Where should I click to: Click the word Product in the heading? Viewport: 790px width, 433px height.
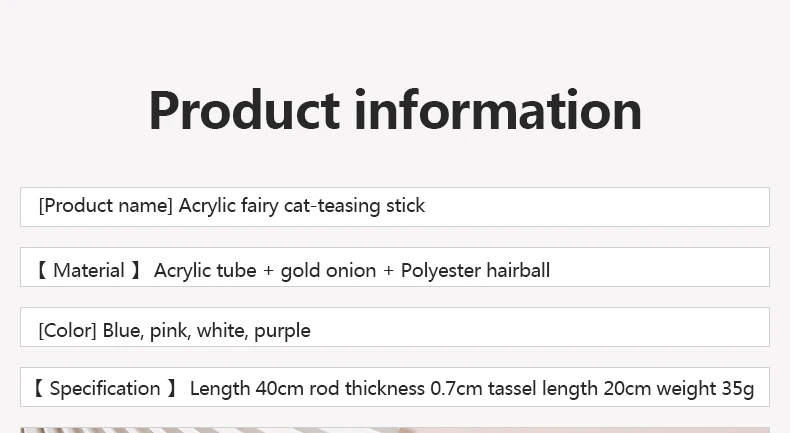[x=244, y=111]
